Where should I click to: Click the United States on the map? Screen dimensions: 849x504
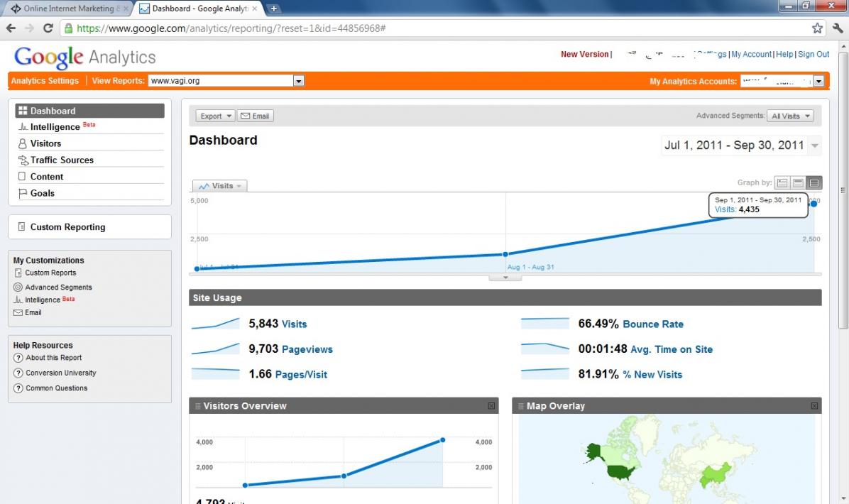click(620, 472)
